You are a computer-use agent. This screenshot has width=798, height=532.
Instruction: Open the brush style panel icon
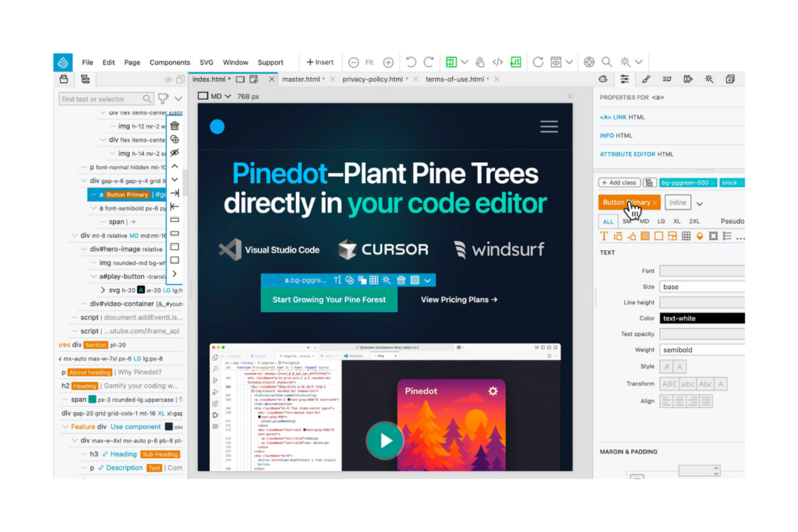pos(646,79)
